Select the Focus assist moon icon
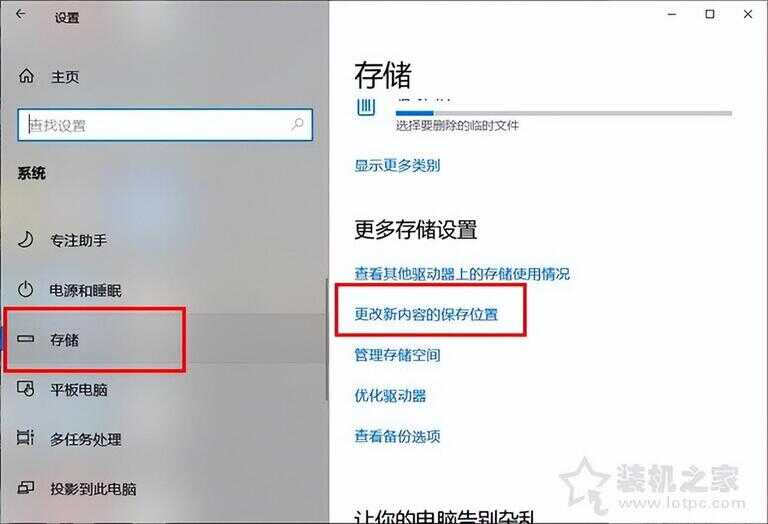The height and width of the screenshot is (524, 768). pyautogui.click(x=25, y=239)
